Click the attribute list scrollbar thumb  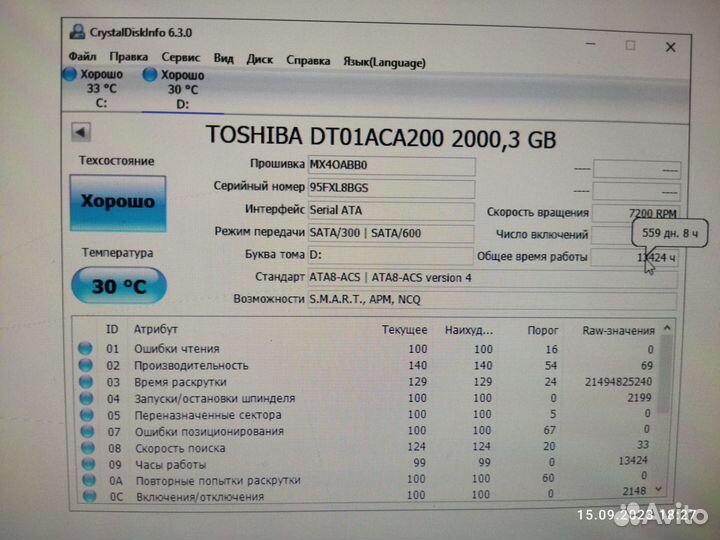click(665, 374)
